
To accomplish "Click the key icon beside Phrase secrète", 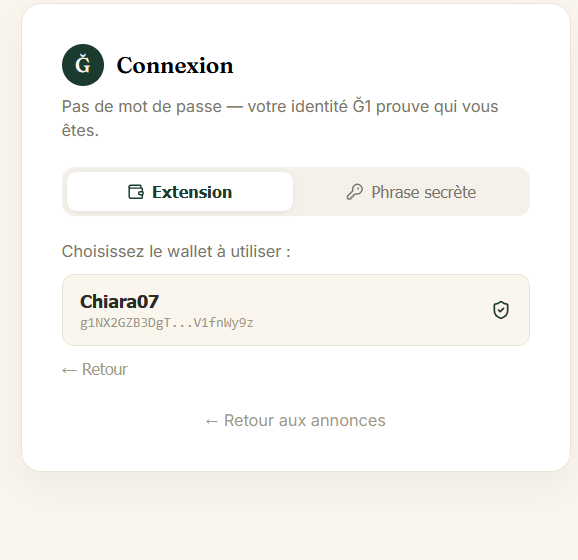I will 355,192.
